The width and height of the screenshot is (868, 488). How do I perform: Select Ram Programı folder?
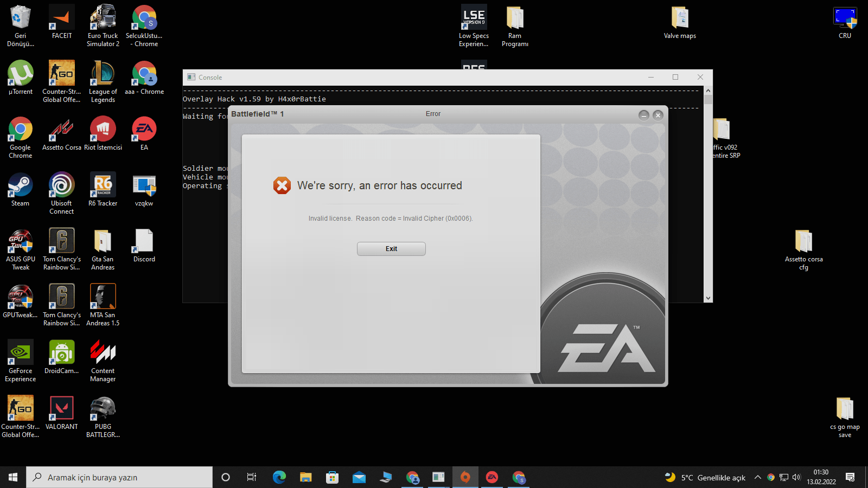[x=515, y=25]
